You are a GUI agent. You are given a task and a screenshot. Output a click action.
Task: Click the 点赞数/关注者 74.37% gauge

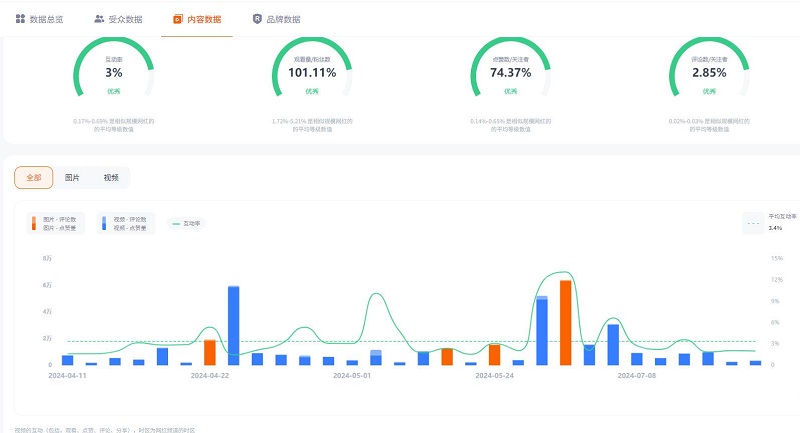pyautogui.click(x=510, y=72)
